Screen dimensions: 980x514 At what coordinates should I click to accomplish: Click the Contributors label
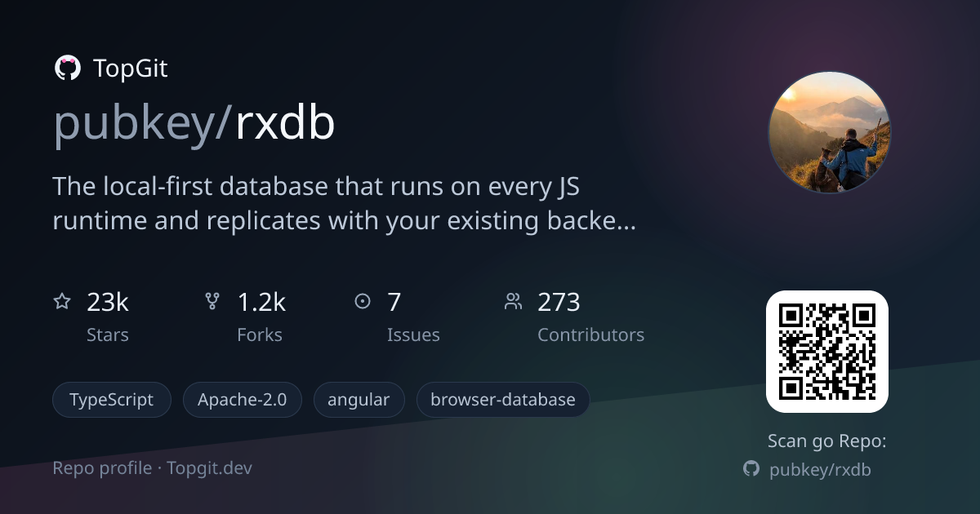point(590,335)
